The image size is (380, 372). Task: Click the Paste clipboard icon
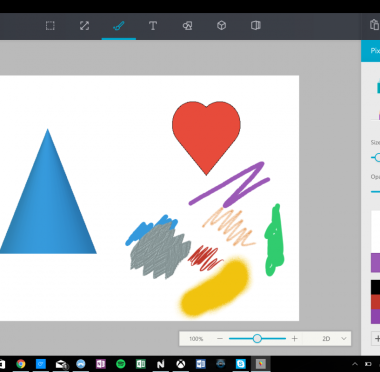click(x=375, y=25)
